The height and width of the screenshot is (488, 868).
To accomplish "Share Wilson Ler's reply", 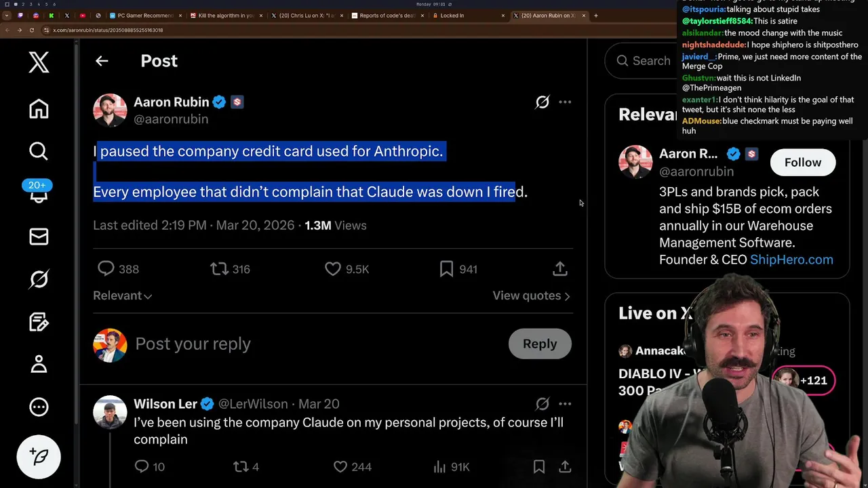I will coord(565,466).
